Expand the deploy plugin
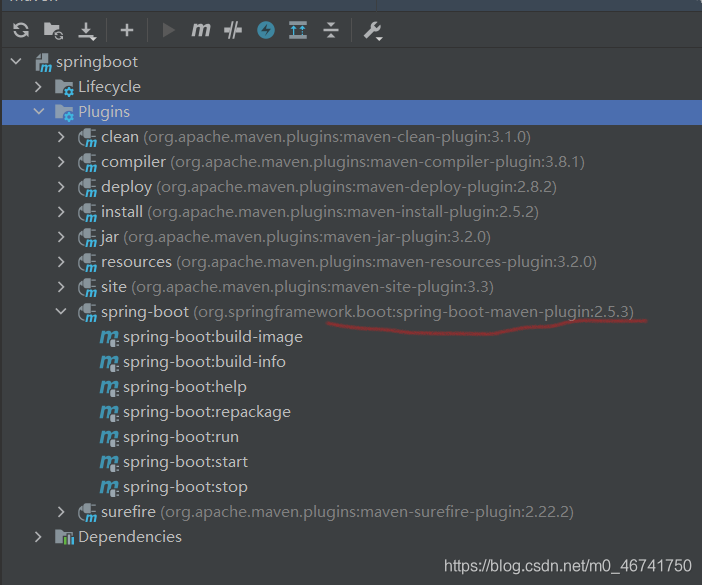 [x=61, y=187]
